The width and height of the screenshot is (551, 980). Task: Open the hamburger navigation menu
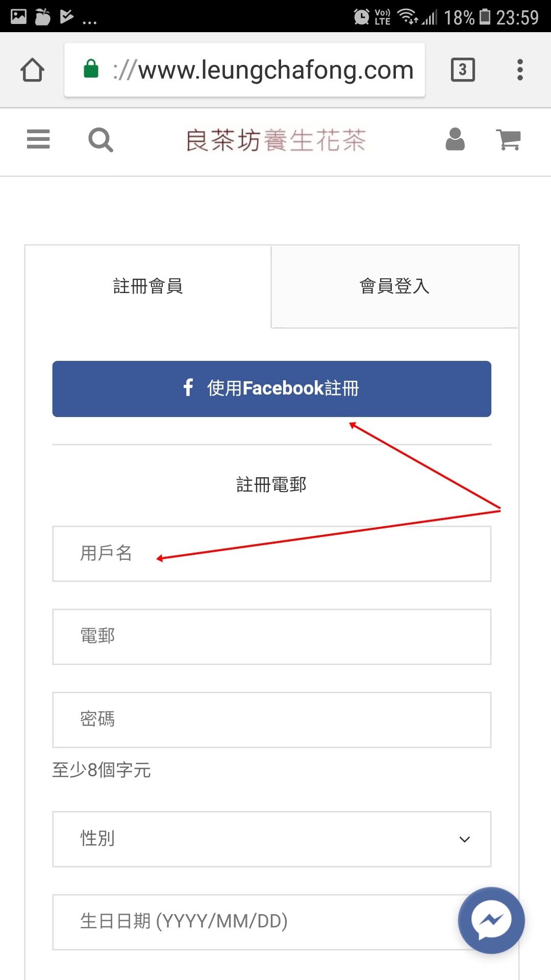(x=38, y=139)
